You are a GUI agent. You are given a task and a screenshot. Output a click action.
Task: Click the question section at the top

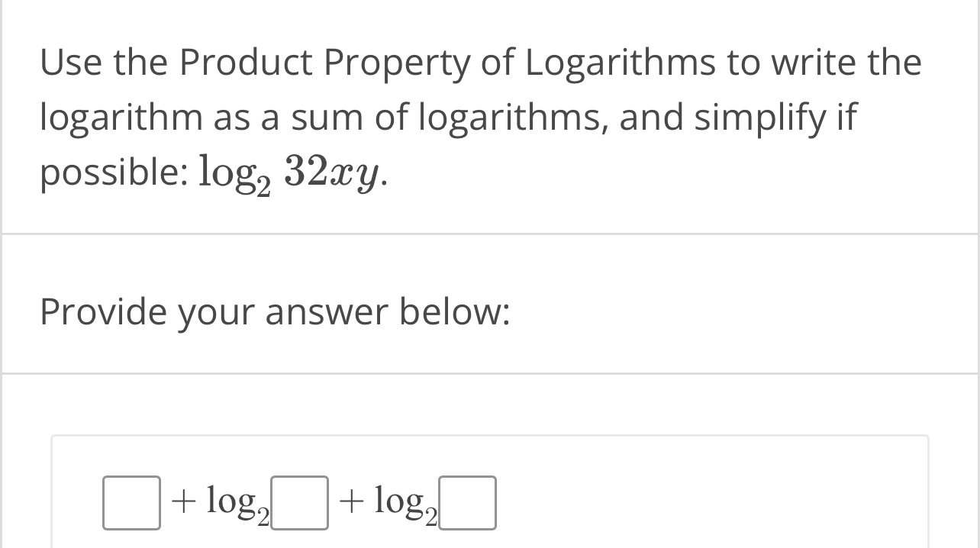(488, 114)
